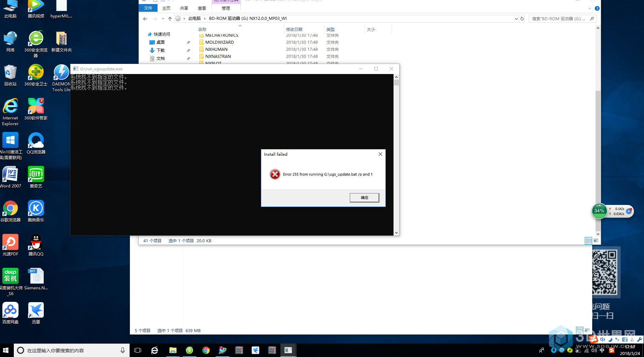The width and height of the screenshot is (644, 357).
Task: Select the 360软件管家 desktop icon
Action: coord(36,109)
